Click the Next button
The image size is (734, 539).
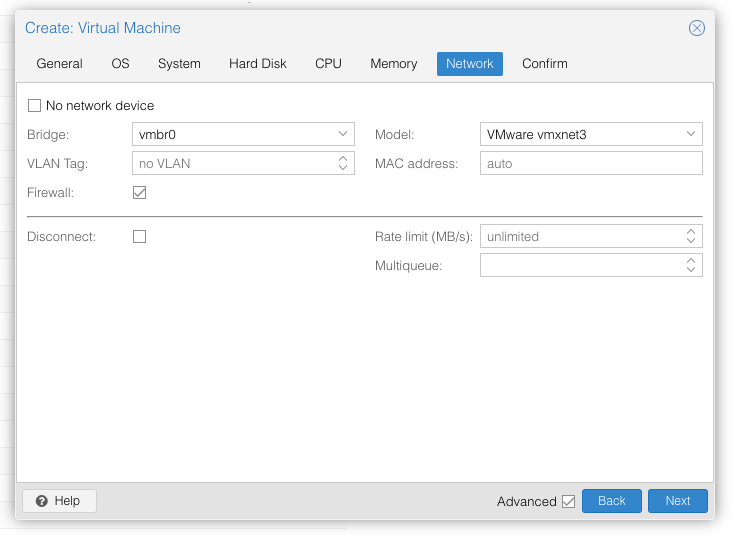pyautogui.click(x=677, y=501)
